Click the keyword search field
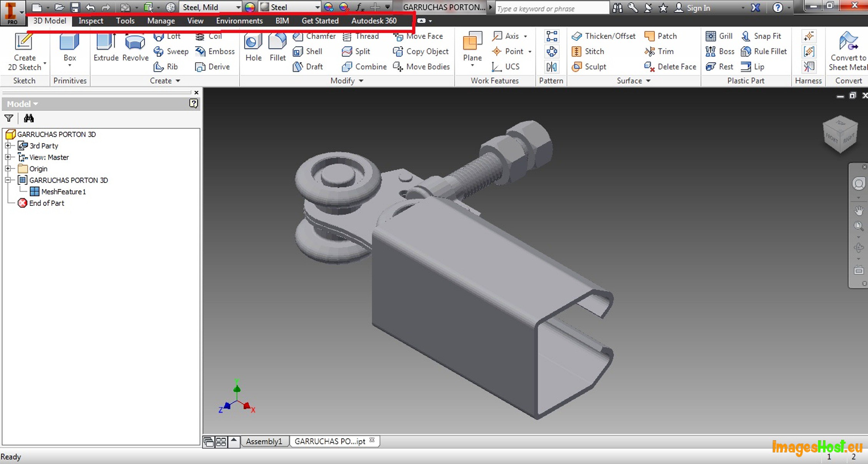The height and width of the screenshot is (464, 868). coord(552,8)
